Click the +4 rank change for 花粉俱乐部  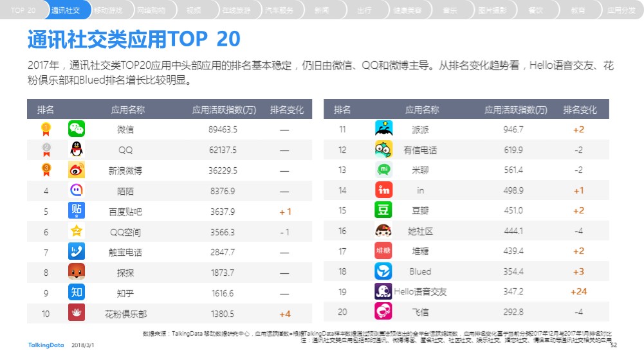tap(285, 314)
